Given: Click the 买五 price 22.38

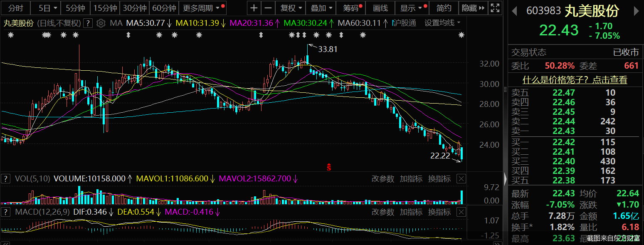Looking at the screenshot, I should point(564,181).
